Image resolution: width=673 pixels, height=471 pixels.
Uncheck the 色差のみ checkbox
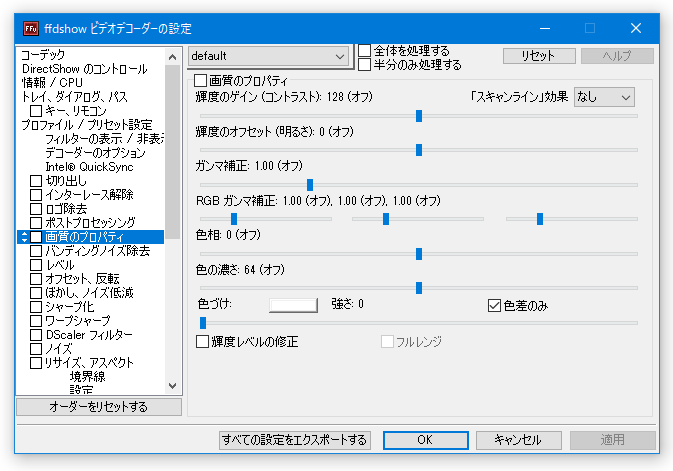tap(494, 306)
